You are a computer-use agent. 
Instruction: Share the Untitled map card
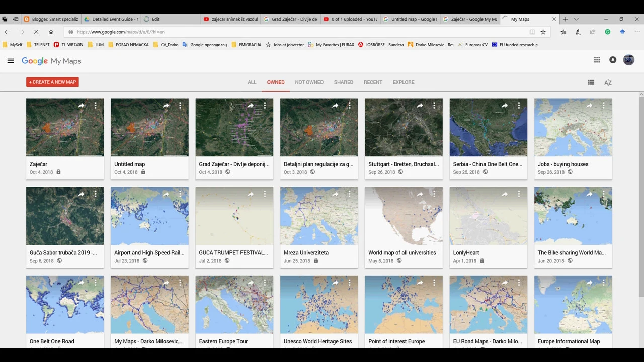click(x=166, y=106)
